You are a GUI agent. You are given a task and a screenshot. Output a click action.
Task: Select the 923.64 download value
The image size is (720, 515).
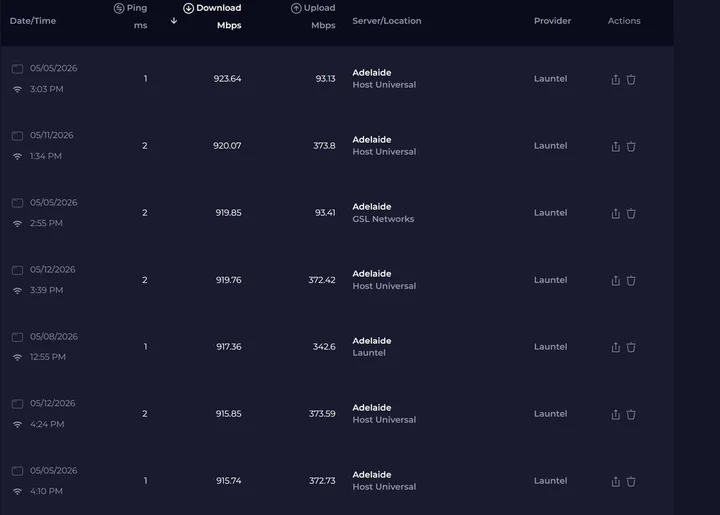click(x=227, y=78)
